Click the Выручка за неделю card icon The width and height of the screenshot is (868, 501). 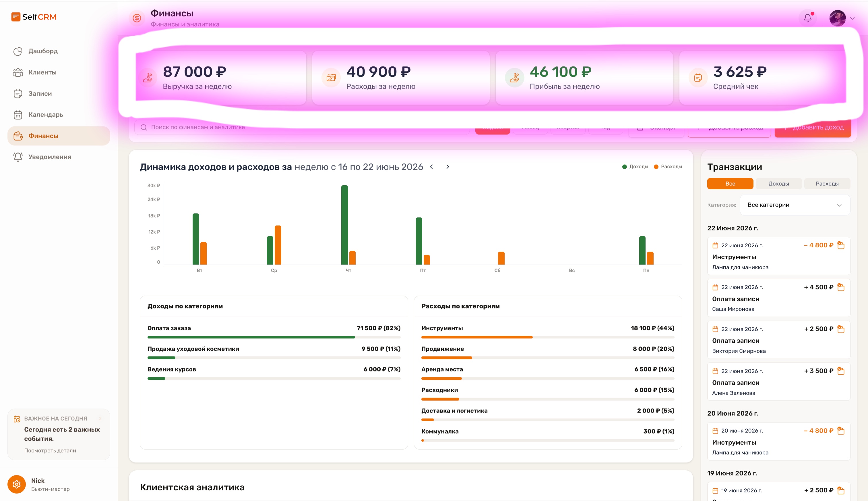tap(148, 78)
